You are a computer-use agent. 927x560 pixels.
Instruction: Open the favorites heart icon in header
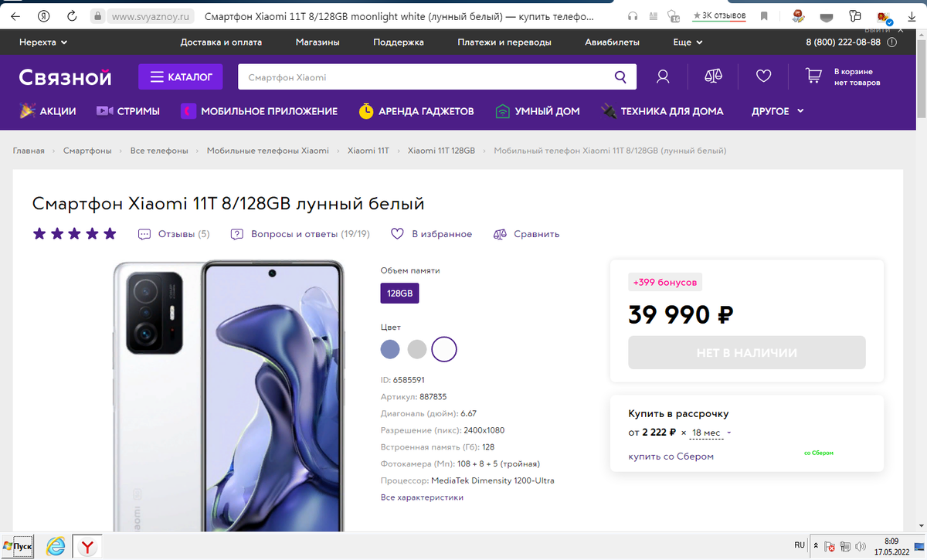763,76
